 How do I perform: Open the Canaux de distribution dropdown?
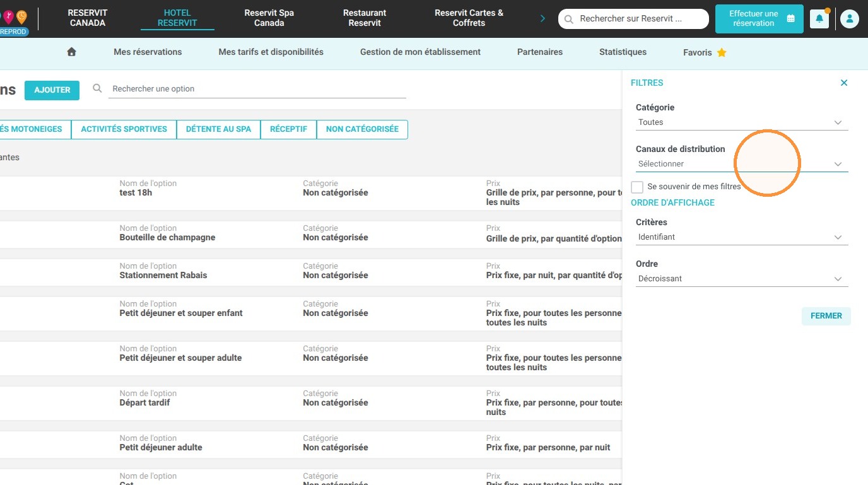click(742, 164)
